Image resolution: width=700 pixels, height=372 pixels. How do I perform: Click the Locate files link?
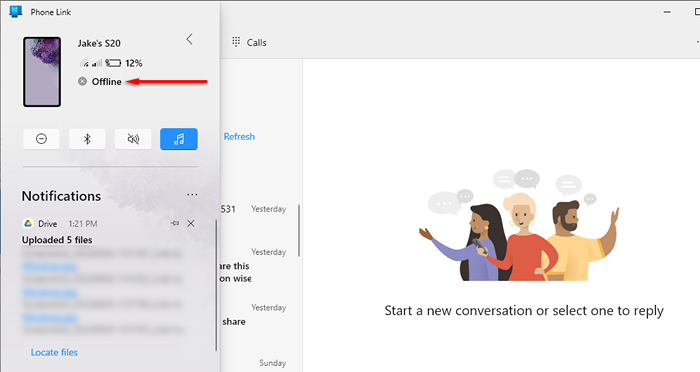point(54,352)
